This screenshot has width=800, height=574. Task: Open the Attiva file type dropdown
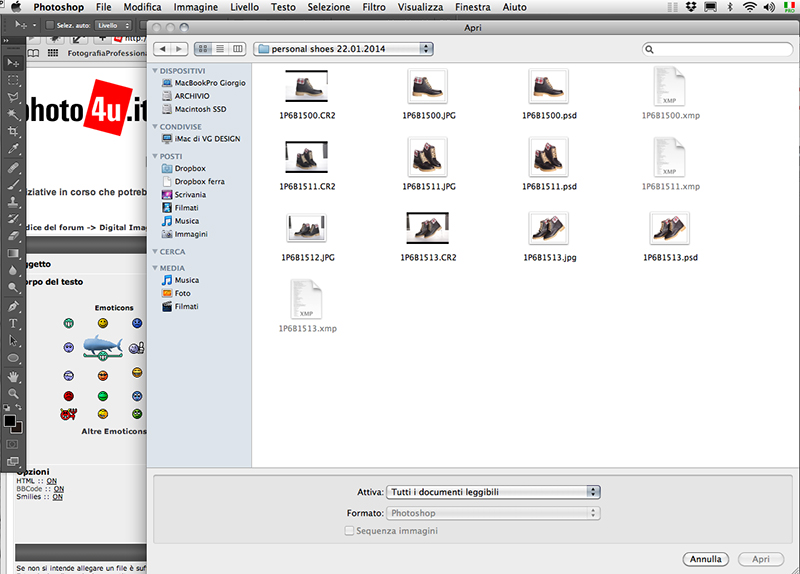(x=494, y=492)
